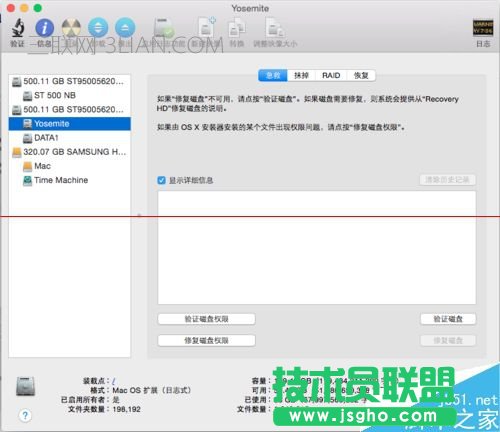Viewport: 500px width, 432px height.
Task: Open the Info toolbar icon
Action: click(x=44, y=28)
